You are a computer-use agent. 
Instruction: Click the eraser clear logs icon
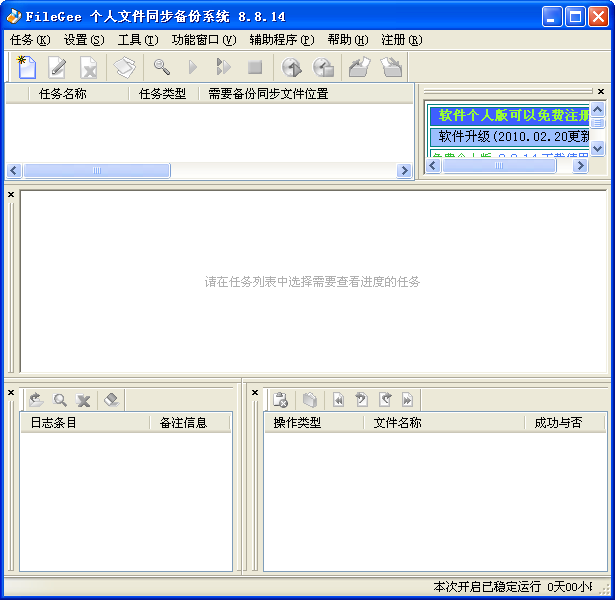pos(112,400)
